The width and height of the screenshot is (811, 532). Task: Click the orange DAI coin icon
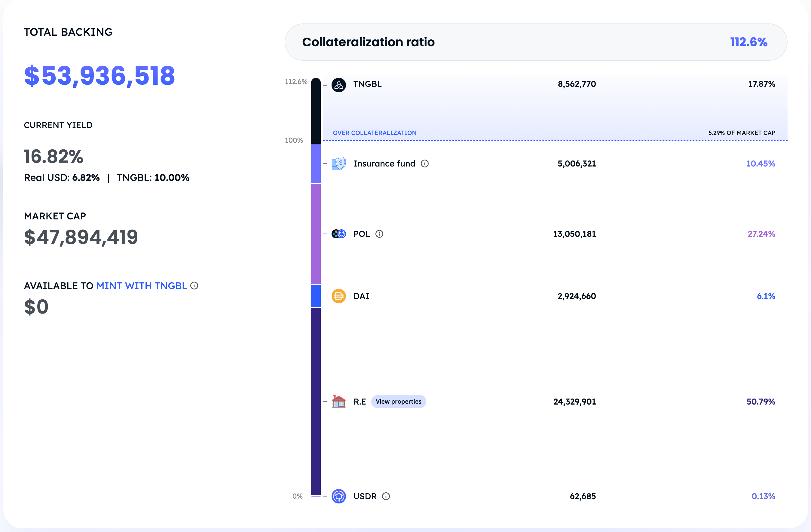click(x=338, y=296)
